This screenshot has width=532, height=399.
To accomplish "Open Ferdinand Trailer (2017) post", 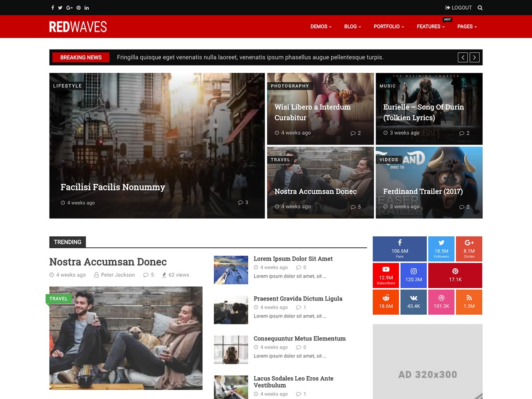I will pos(423,192).
